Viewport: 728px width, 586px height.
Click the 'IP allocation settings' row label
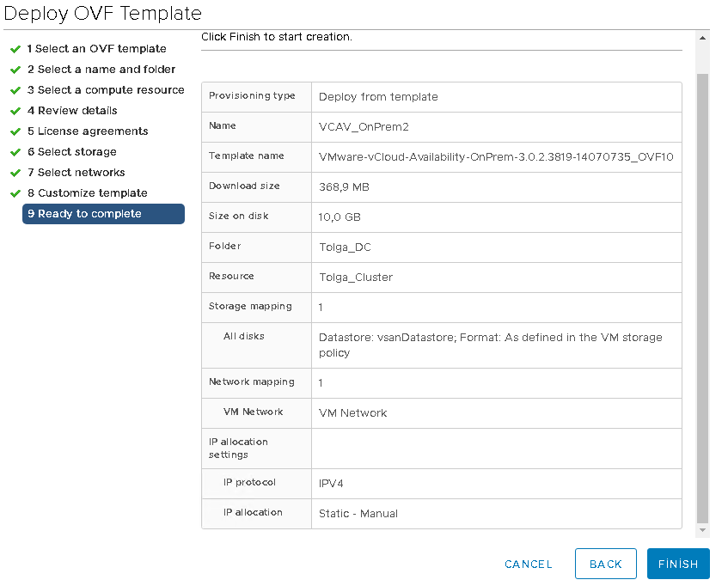(x=238, y=449)
